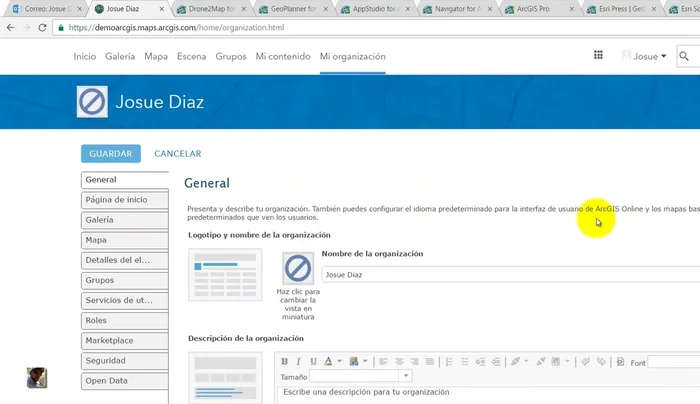Click the organization logo in blue banner
Image resolution: width=700 pixels, height=404 pixels.
point(92,102)
